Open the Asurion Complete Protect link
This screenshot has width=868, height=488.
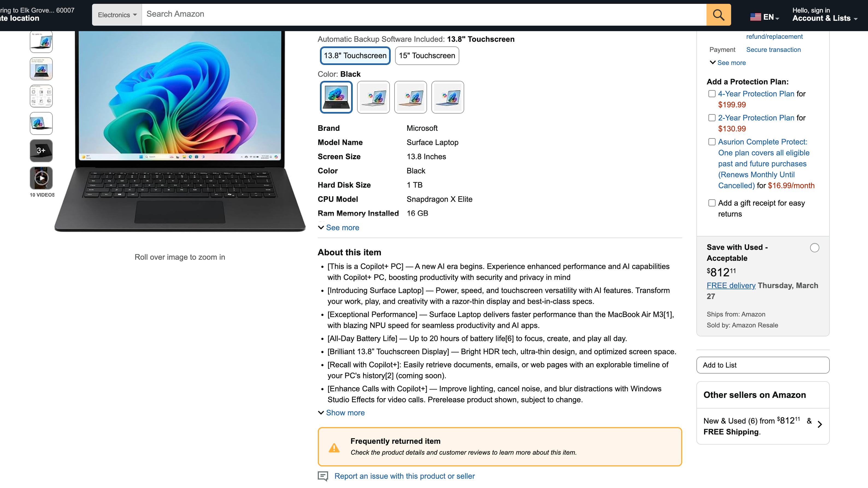pos(764,164)
